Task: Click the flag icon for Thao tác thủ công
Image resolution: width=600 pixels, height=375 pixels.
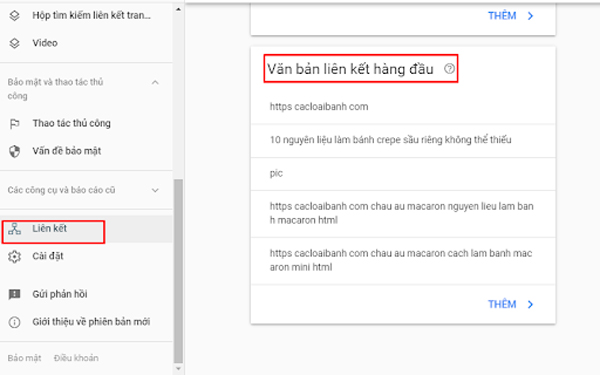Action: [x=15, y=124]
